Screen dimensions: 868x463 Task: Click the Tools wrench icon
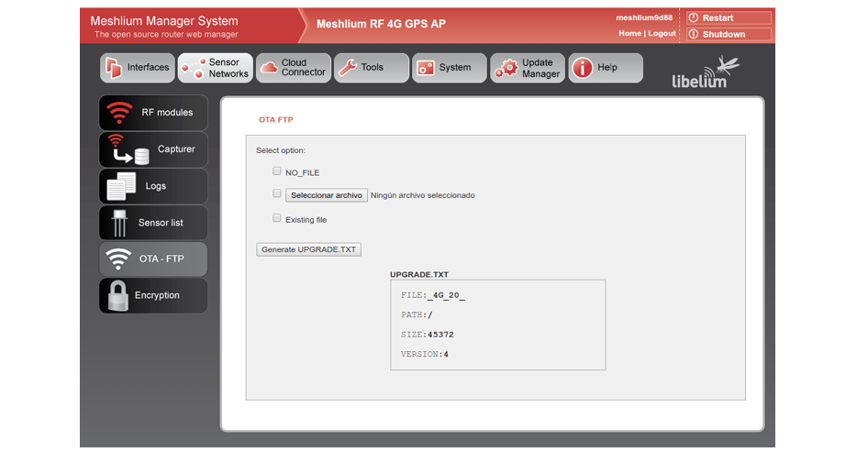pyautogui.click(x=348, y=68)
